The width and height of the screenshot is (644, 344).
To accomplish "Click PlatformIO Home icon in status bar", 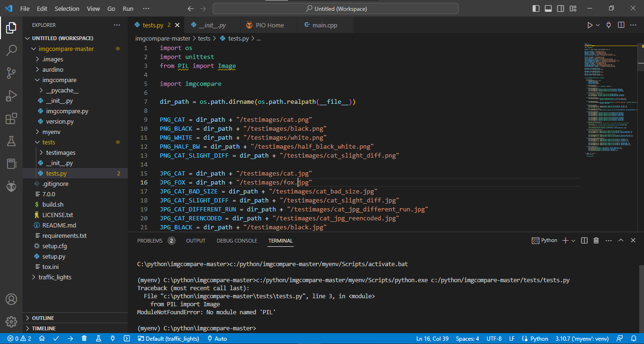I will pos(42,338).
